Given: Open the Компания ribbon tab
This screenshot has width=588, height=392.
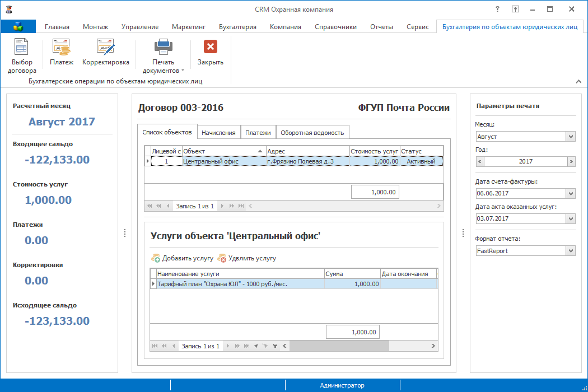Looking at the screenshot, I should (x=286, y=27).
